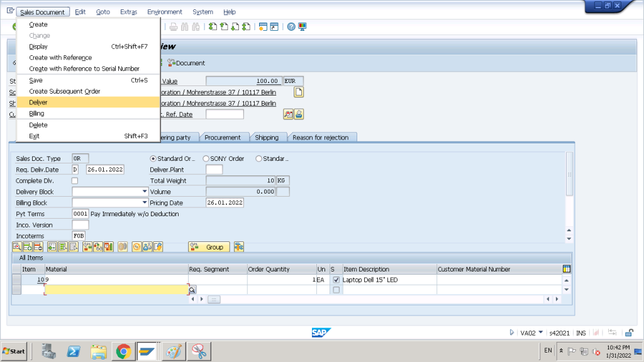Image resolution: width=644 pixels, height=362 pixels.
Task: Click the tools icon right of Group
Action: 238,246
